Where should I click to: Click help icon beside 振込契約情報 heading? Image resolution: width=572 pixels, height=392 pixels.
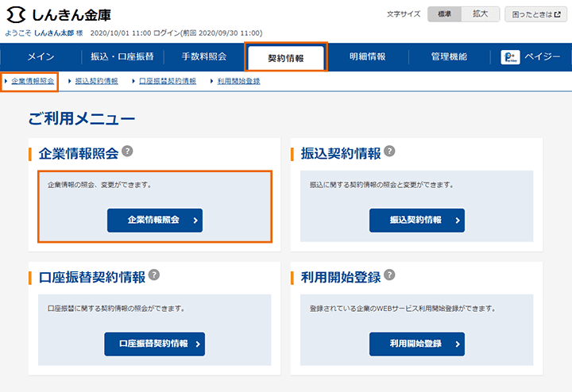389,152
